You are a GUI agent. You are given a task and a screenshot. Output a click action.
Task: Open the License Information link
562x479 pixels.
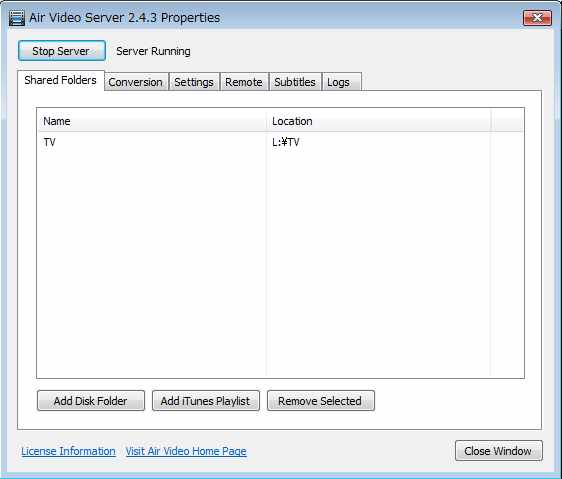[68, 451]
